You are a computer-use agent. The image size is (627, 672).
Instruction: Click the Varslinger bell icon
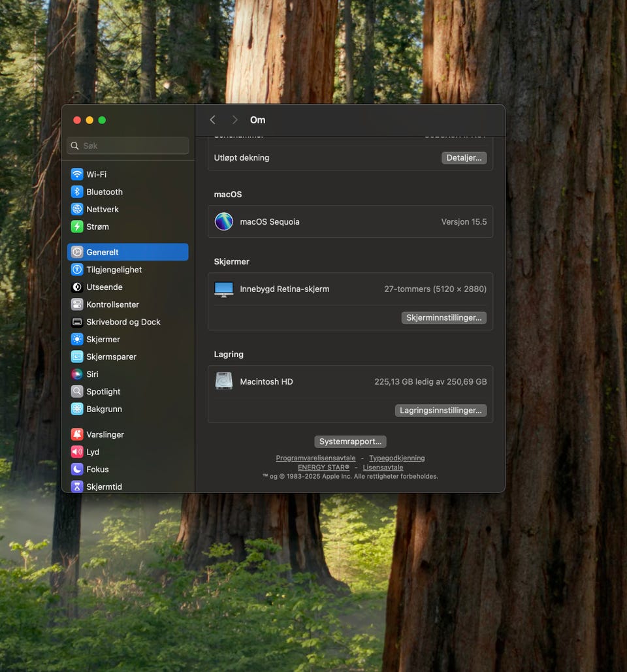(x=77, y=434)
